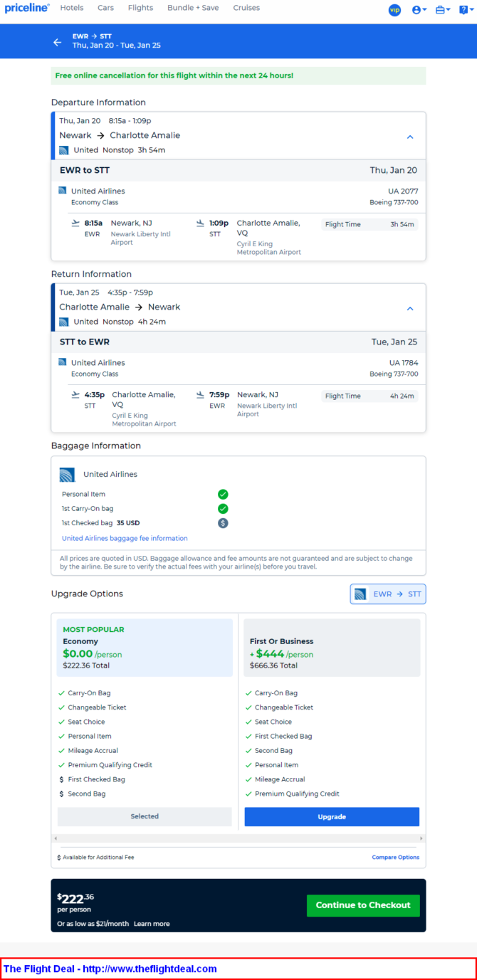The height and width of the screenshot is (980, 477).
Task: Click Learn more about monthly payments
Action: [152, 924]
